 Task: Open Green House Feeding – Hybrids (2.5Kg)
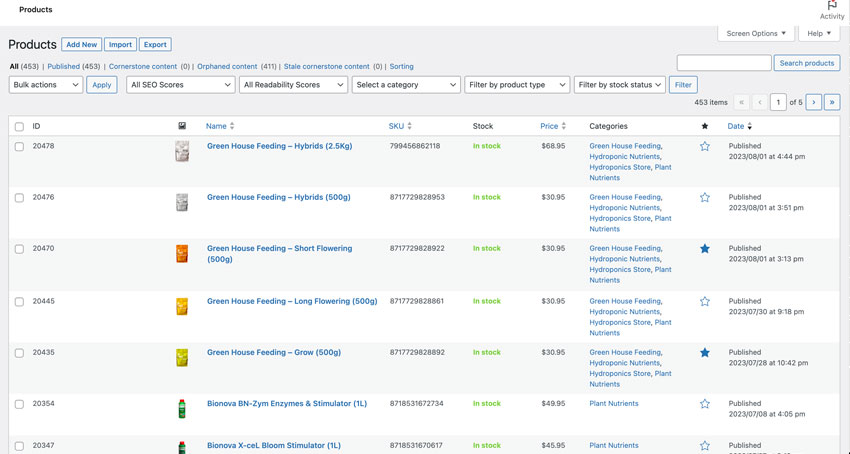coord(280,146)
